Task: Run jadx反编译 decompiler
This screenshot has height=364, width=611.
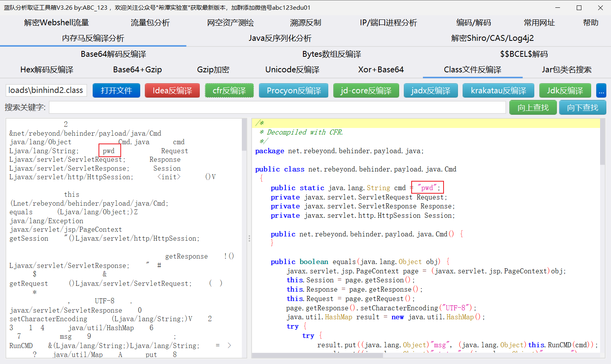Action: pyautogui.click(x=431, y=91)
